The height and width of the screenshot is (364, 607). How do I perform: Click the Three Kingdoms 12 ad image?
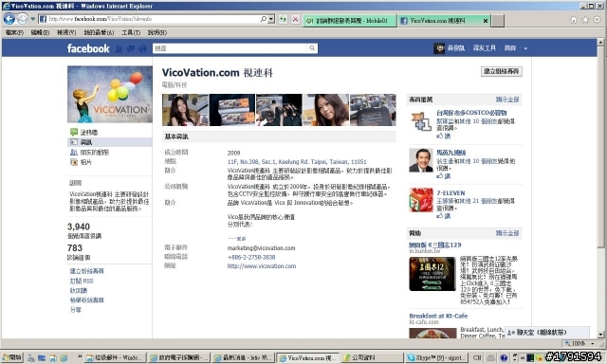[x=432, y=274]
